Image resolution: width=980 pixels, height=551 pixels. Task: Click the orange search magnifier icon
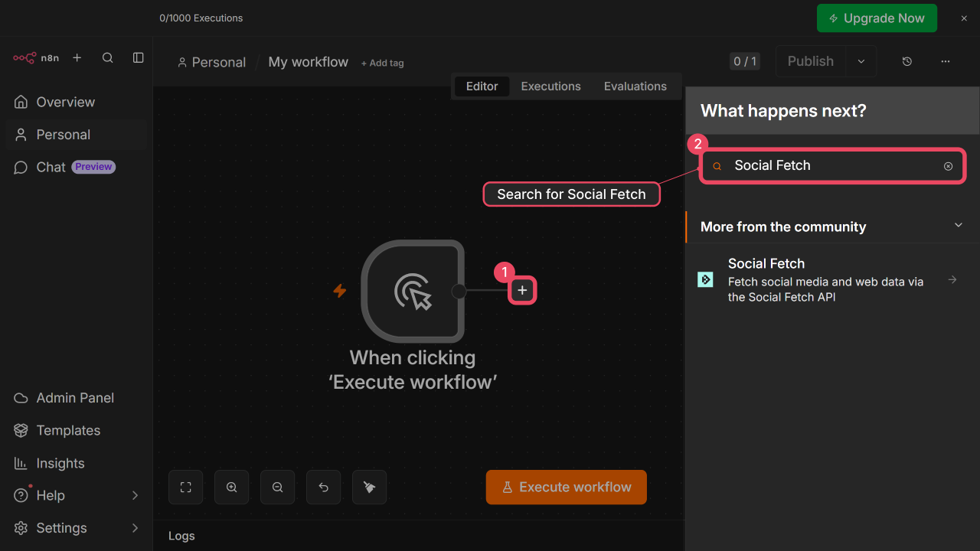(x=717, y=166)
